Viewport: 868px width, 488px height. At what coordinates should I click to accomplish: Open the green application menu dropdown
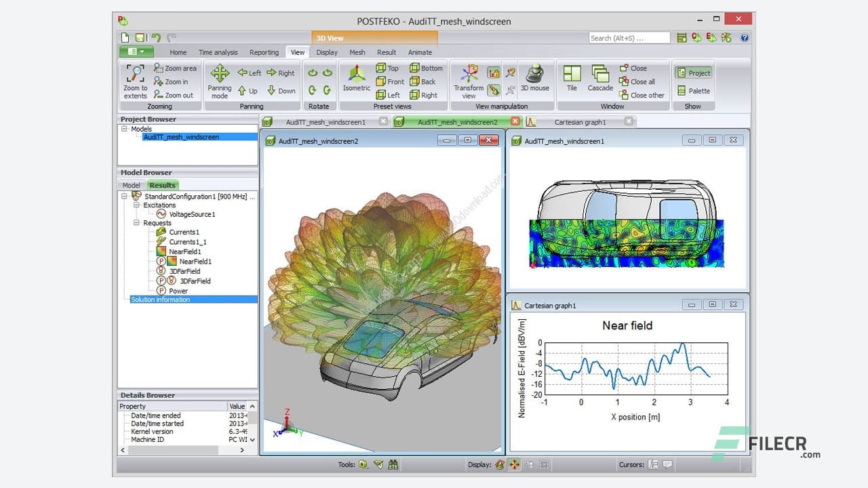(x=136, y=52)
